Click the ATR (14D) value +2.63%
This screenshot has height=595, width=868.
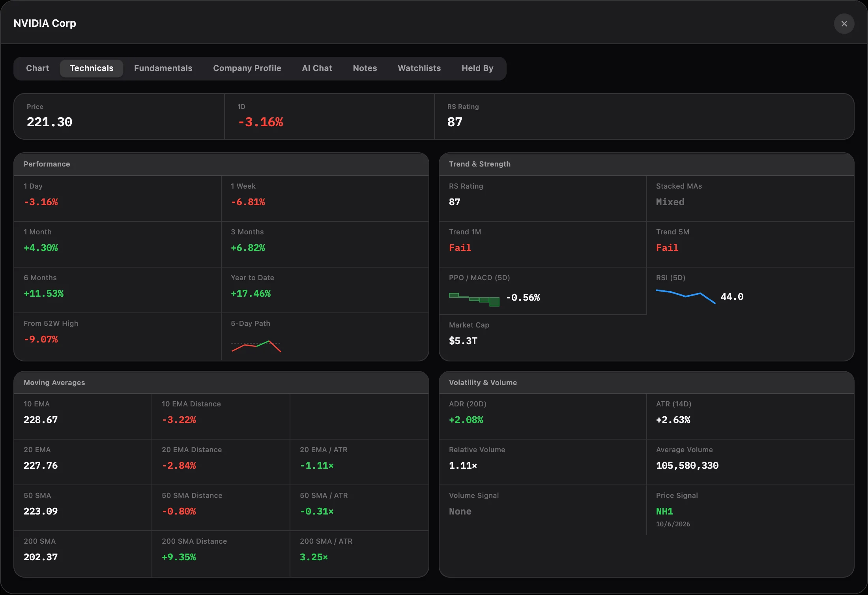[x=673, y=420]
